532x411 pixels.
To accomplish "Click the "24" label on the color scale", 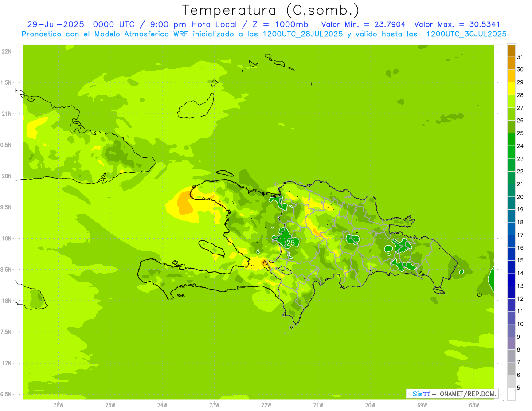I will (520, 146).
